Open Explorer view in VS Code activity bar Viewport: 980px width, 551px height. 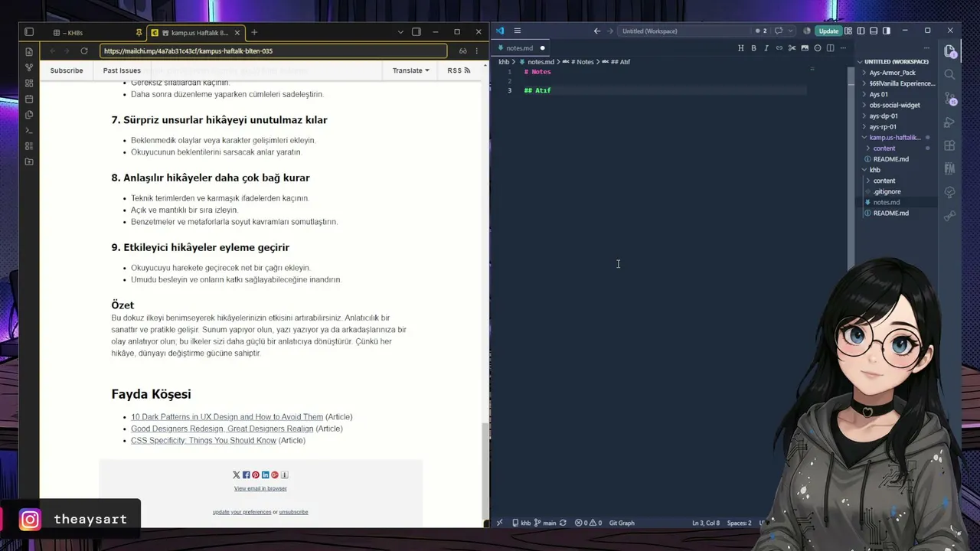pos(950,51)
